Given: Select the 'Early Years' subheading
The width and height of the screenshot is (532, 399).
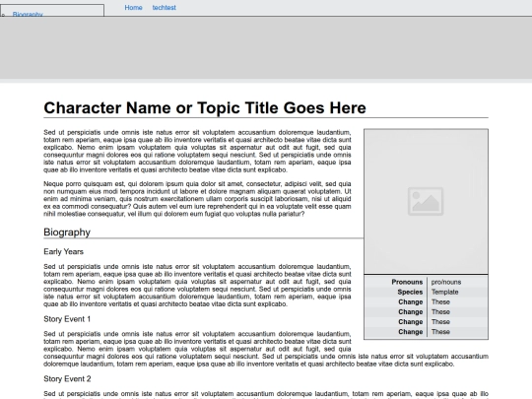Looking at the screenshot, I should tap(63, 252).
